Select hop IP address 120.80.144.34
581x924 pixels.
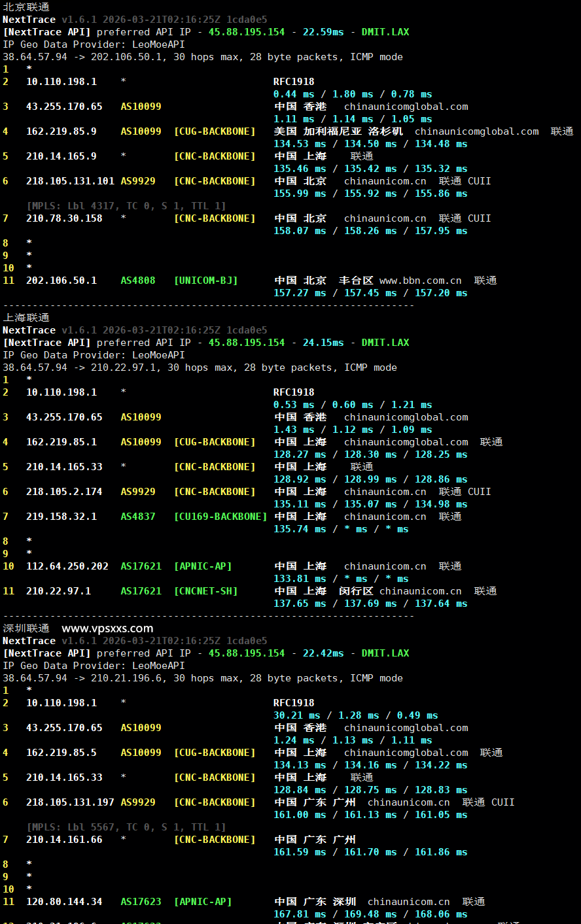click(x=64, y=902)
